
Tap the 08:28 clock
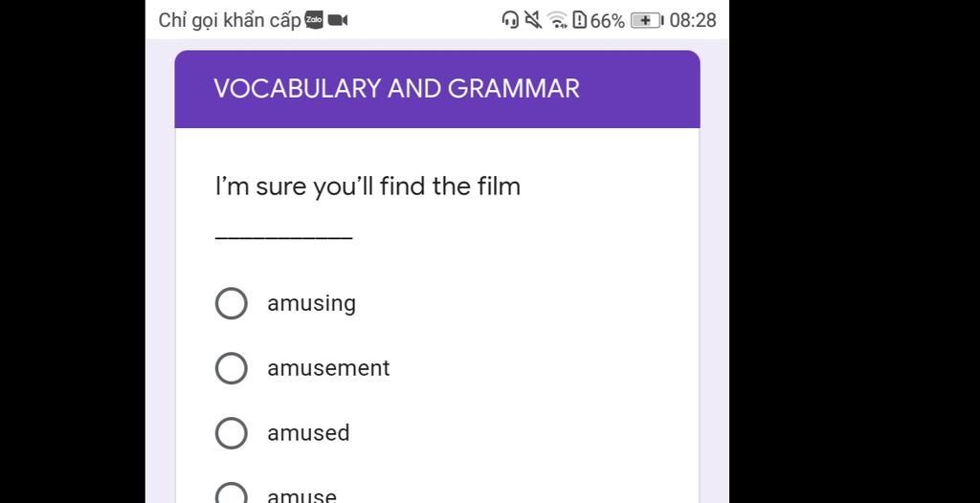coord(693,20)
